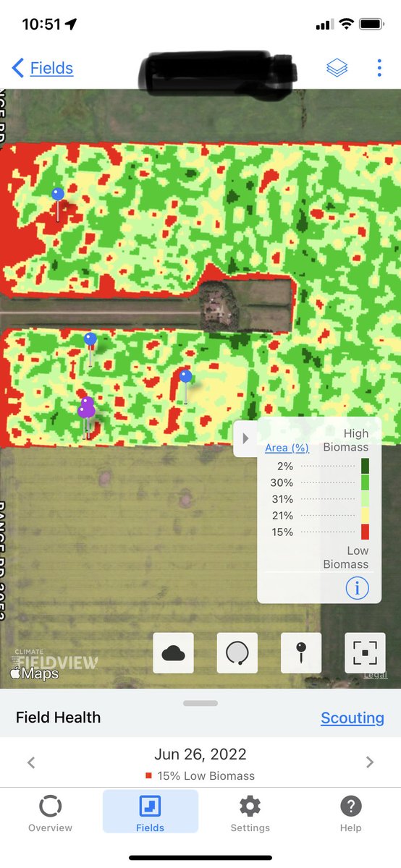401x868 pixels.
Task: Open the Help tab
Action: click(x=351, y=813)
